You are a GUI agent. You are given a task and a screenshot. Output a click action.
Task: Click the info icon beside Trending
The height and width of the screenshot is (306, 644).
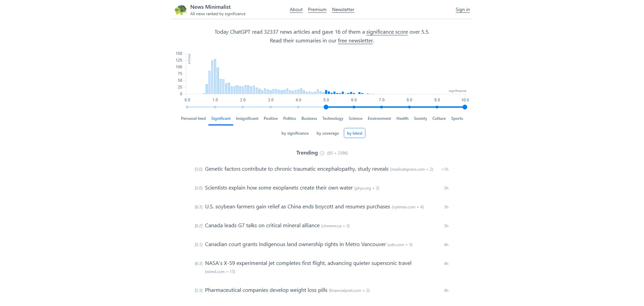[322, 153]
